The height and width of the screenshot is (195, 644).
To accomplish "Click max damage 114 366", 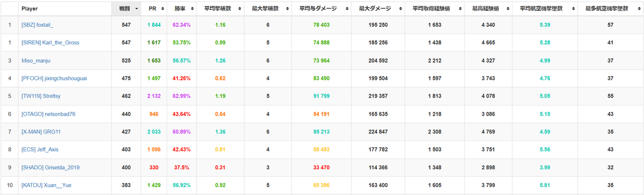I will [377, 168].
